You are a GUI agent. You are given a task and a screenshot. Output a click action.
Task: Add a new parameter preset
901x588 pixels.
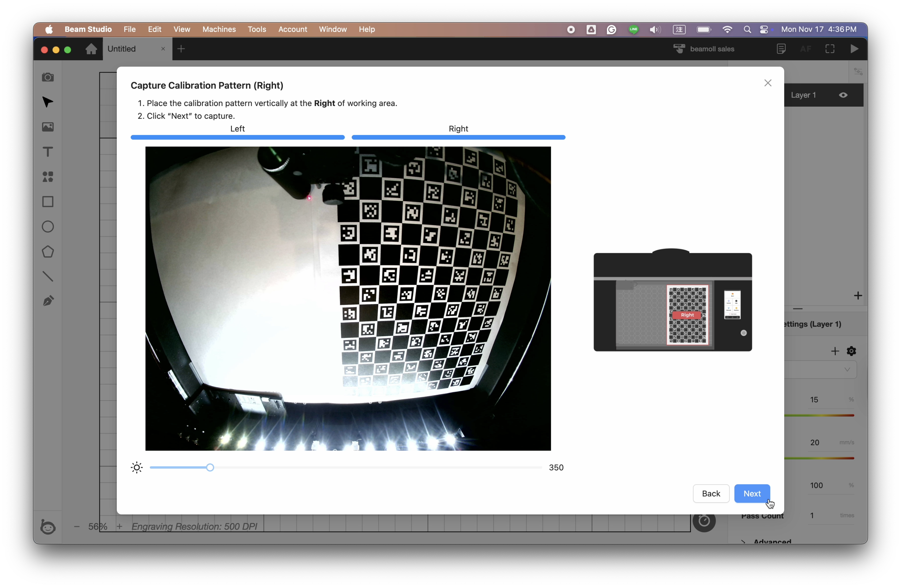(x=835, y=351)
